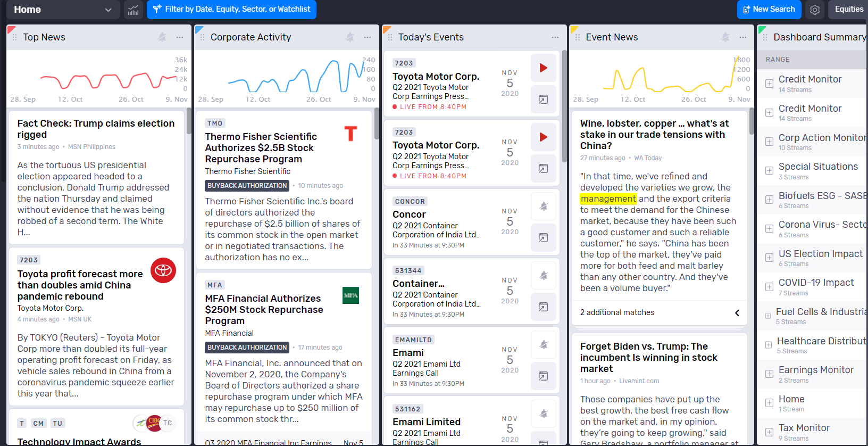Viewport: 868px width, 446px height.
Task: Open first Toyota event in new window
Action: click(x=544, y=100)
